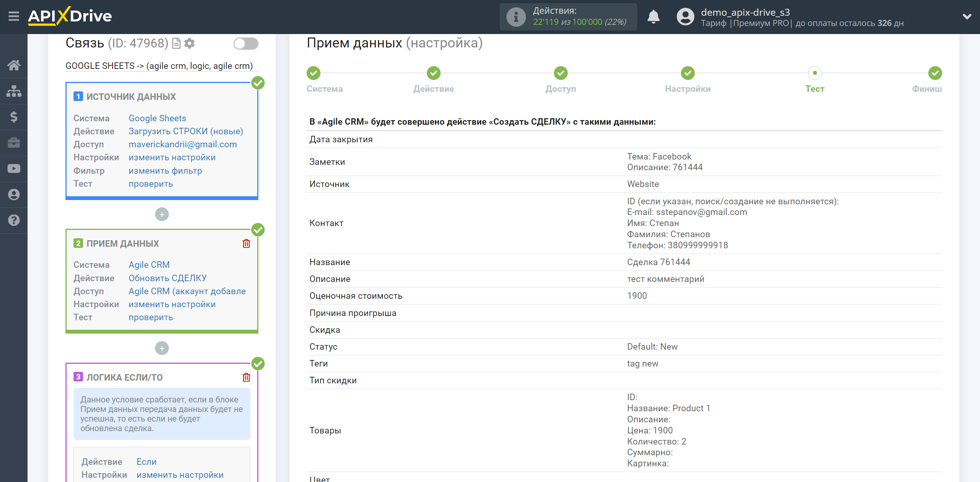This screenshot has width=980, height=482.
Task: Add block after Прием данных
Action: (162, 348)
